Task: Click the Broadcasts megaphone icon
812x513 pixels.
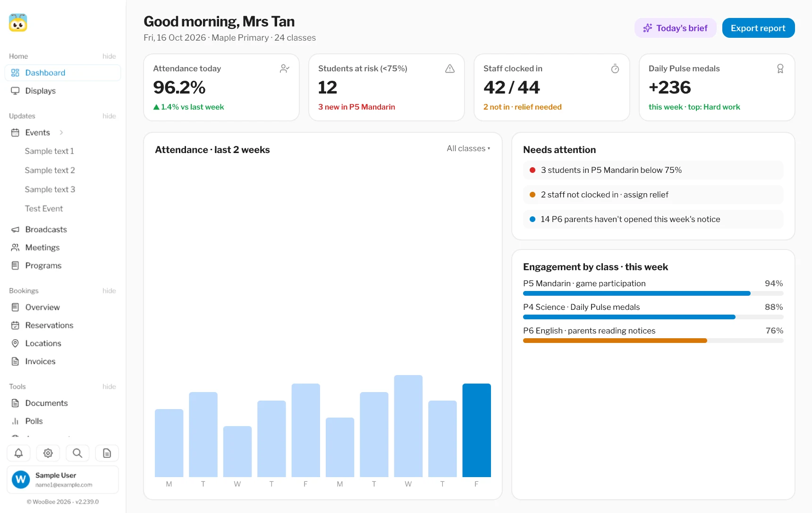Action: tap(15, 230)
